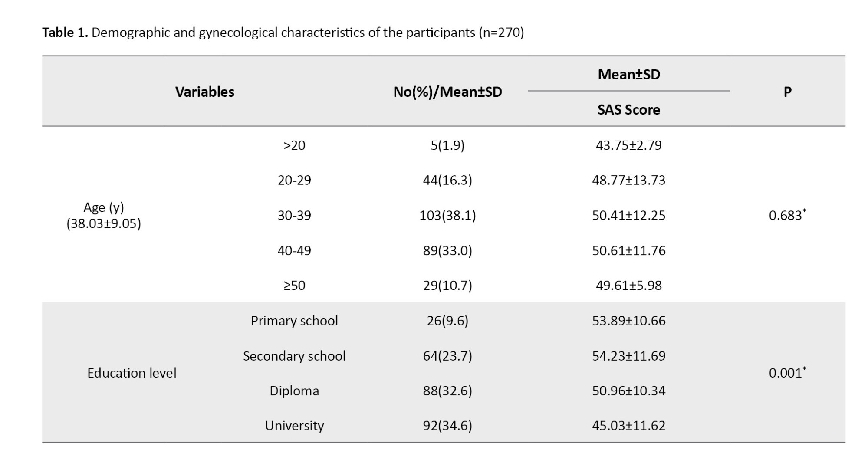Screen dimensions: 868x476
Task: Select the Diploma education cell
Action: (x=294, y=391)
